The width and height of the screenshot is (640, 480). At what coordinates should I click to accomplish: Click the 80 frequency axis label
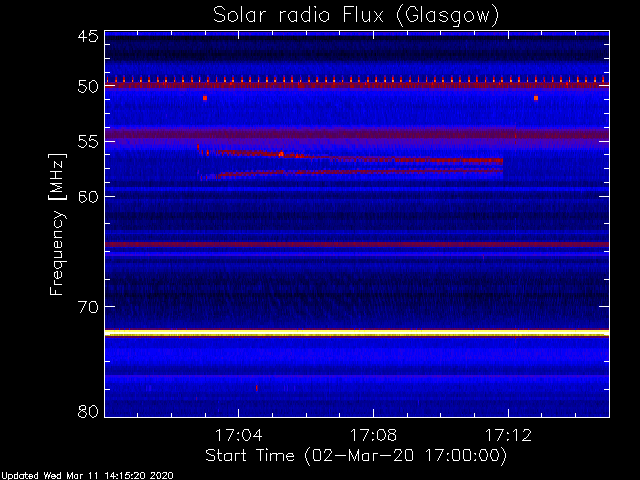coord(88,411)
